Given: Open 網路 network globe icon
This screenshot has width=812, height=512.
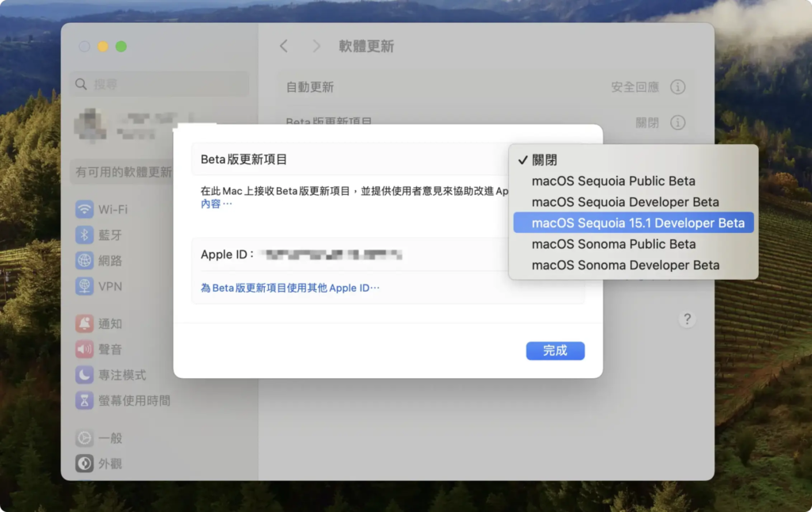Looking at the screenshot, I should click(84, 260).
